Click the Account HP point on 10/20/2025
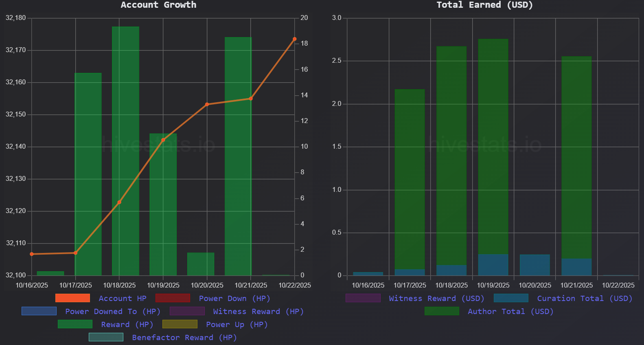Viewport: 644px width, 345px height. tap(207, 104)
